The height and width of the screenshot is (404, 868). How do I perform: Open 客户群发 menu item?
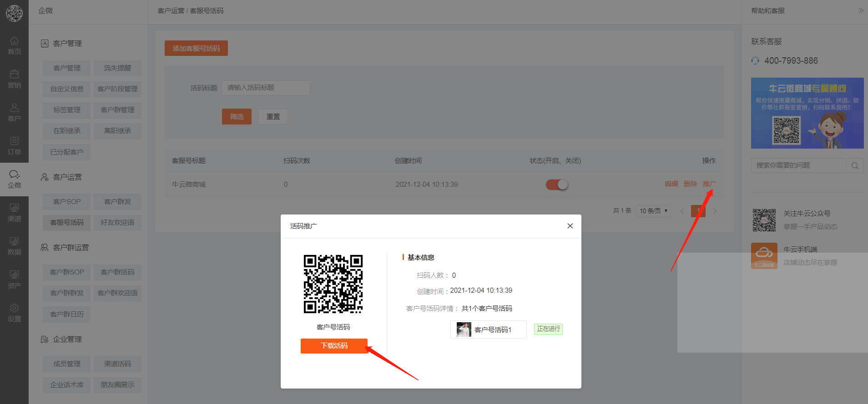coord(117,202)
